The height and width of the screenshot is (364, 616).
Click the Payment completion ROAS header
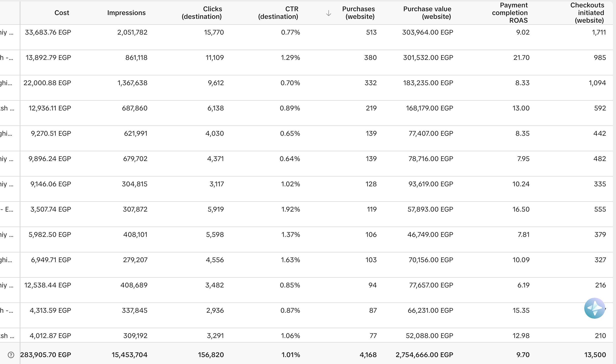coord(510,13)
